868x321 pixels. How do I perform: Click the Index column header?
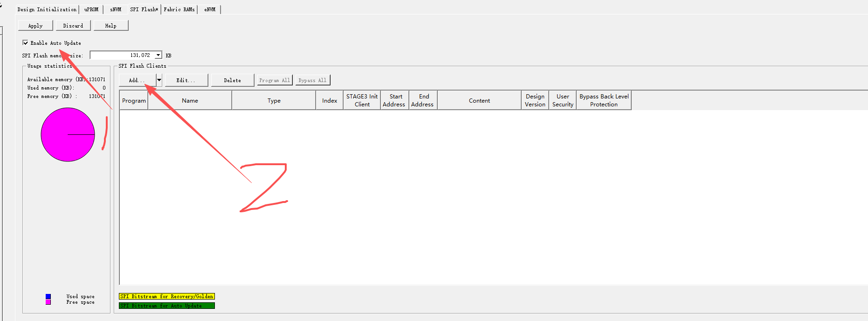(x=330, y=100)
